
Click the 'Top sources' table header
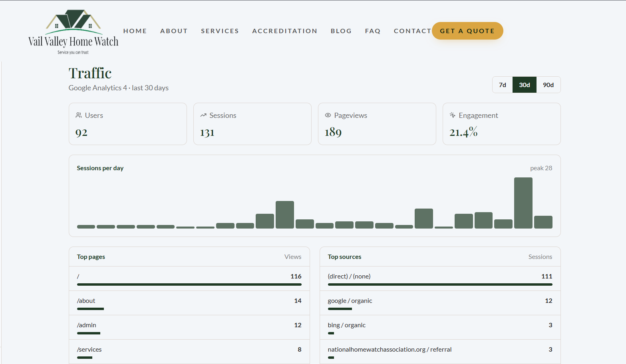(344, 257)
